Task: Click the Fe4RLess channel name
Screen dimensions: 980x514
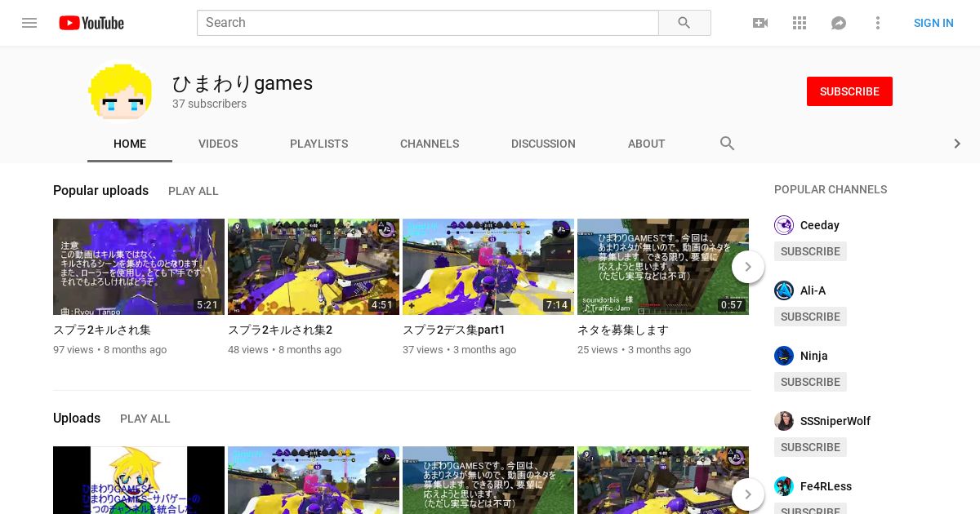Action: point(826,486)
